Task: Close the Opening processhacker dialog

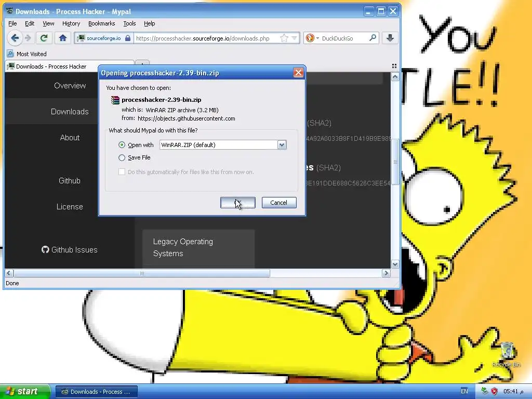Action: pos(298,73)
